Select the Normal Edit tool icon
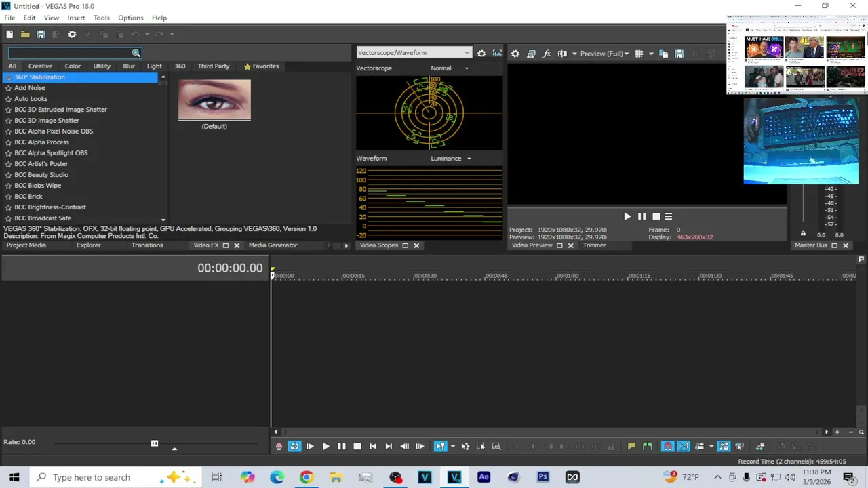Screen dimensions: 868x488 [441, 446]
